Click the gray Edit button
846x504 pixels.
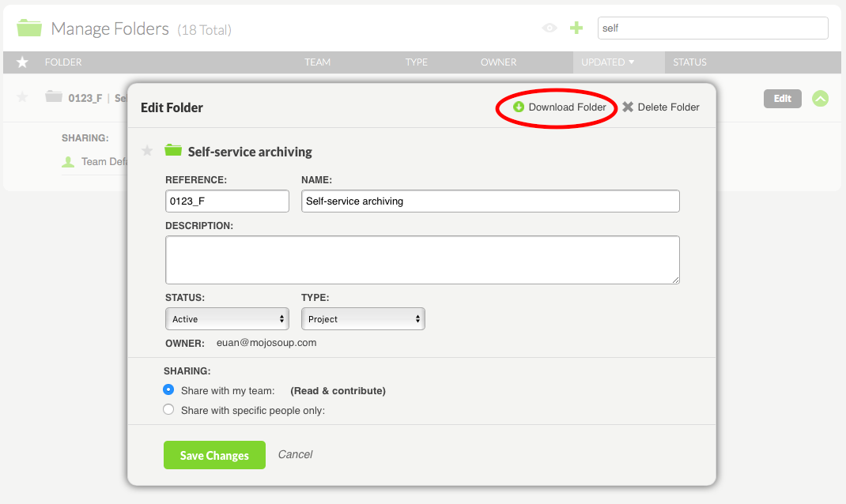tap(782, 99)
